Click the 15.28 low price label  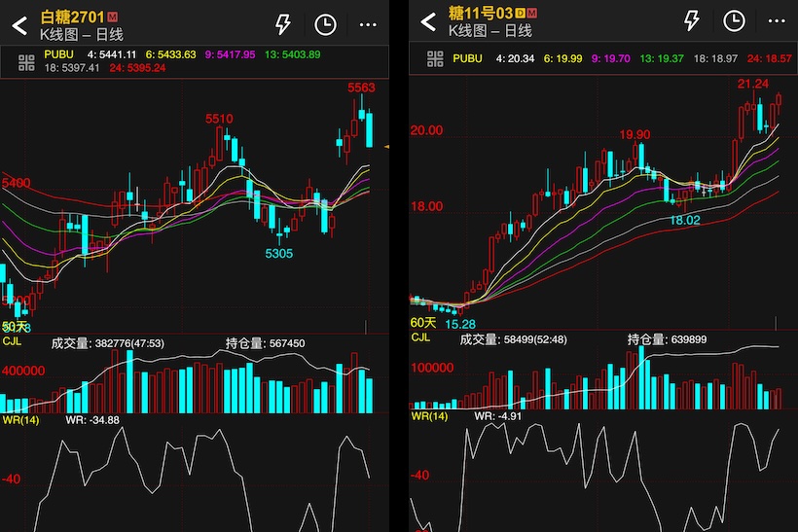click(x=460, y=324)
